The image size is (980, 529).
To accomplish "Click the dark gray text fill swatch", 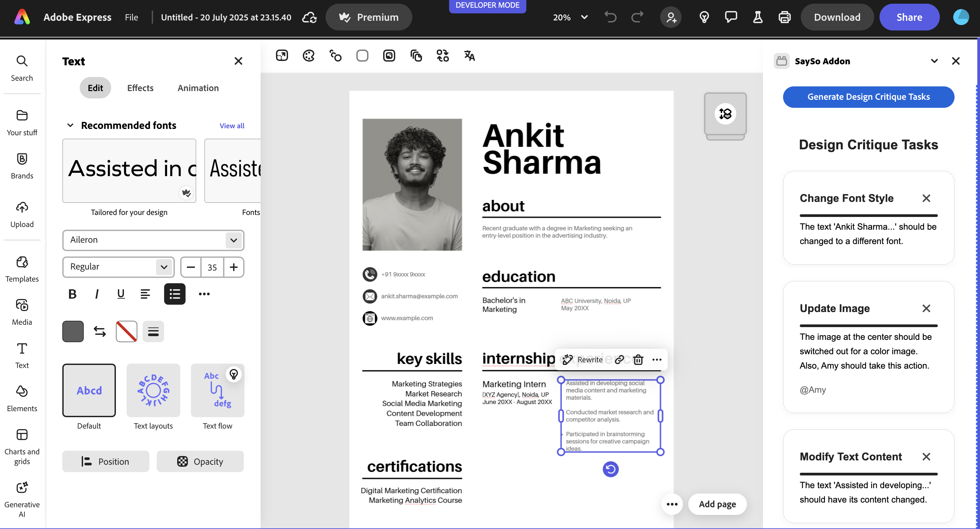I will click(73, 331).
